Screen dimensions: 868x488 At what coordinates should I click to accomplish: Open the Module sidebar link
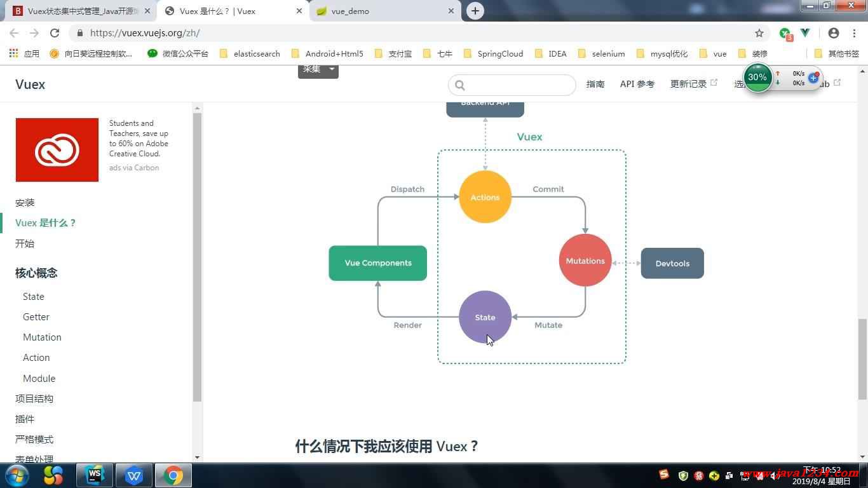click(39, 378)
